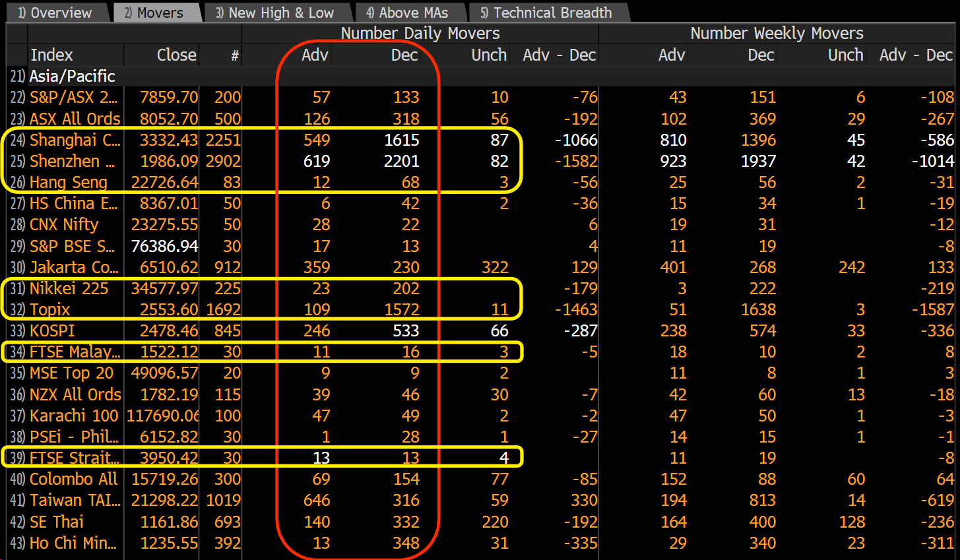Viewport: 960px width, 560px height.
Task: Sort by the Index column header
Action: (x=52, y=55)
